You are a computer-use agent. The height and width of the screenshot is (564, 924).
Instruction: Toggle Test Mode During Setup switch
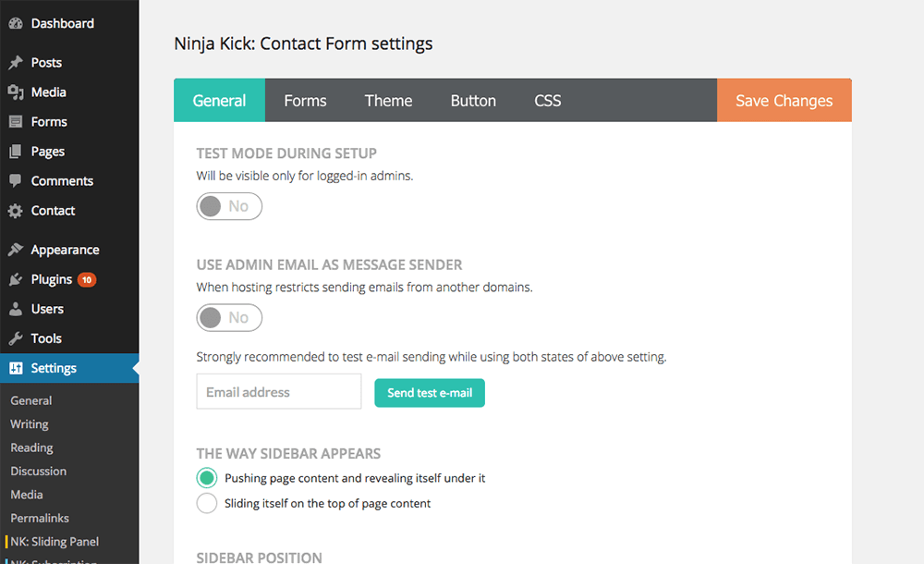pos(229,206)
